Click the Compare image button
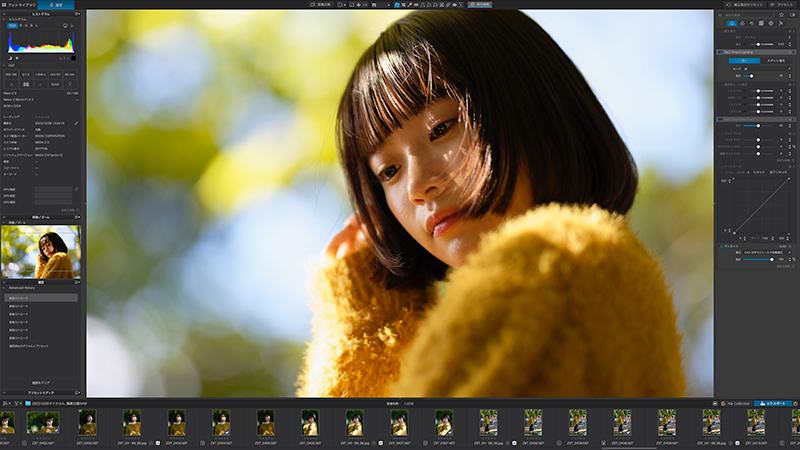 pyautogui.click(x=321, y=5)
